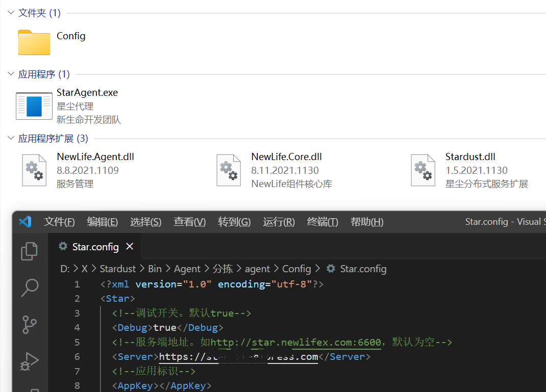Click version text 8.8.2021.1109

point(87,170)
